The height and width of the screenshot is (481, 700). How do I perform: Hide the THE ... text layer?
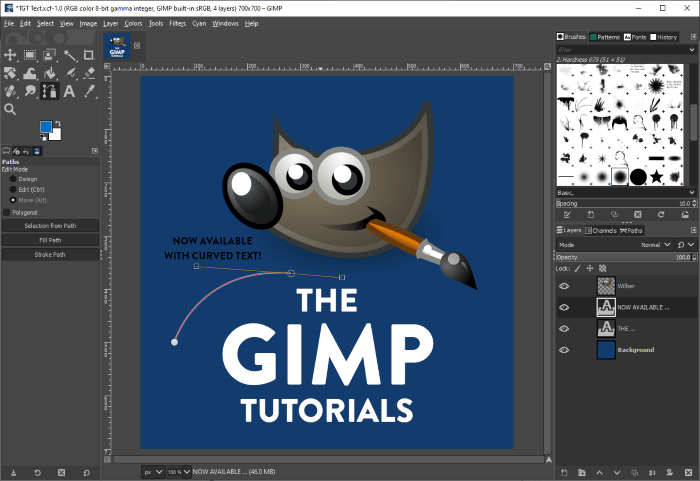pos(564,329)
